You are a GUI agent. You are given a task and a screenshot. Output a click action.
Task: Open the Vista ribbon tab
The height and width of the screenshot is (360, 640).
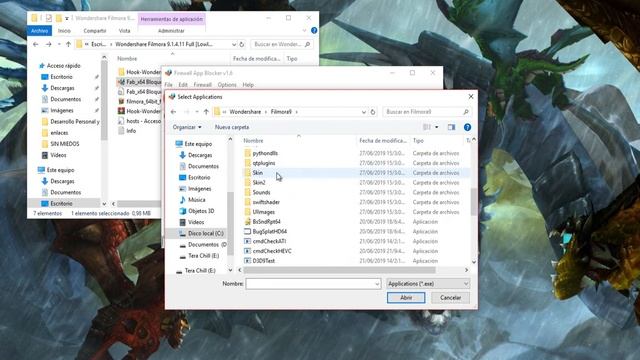pos(124,31)
